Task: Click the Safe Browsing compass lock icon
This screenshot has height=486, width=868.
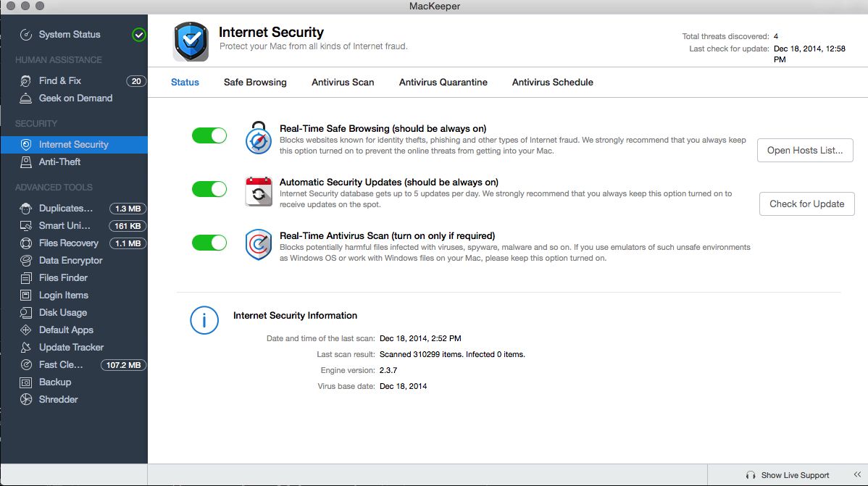Action: 259,138
